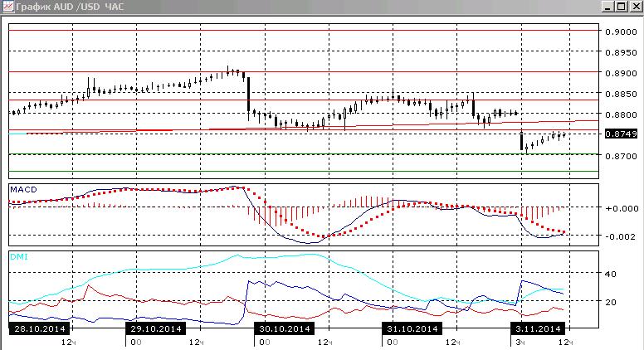This screenshot has height=350, width=644.
Task: Click the 0.8900 price axis label
Action: (621, 74)
